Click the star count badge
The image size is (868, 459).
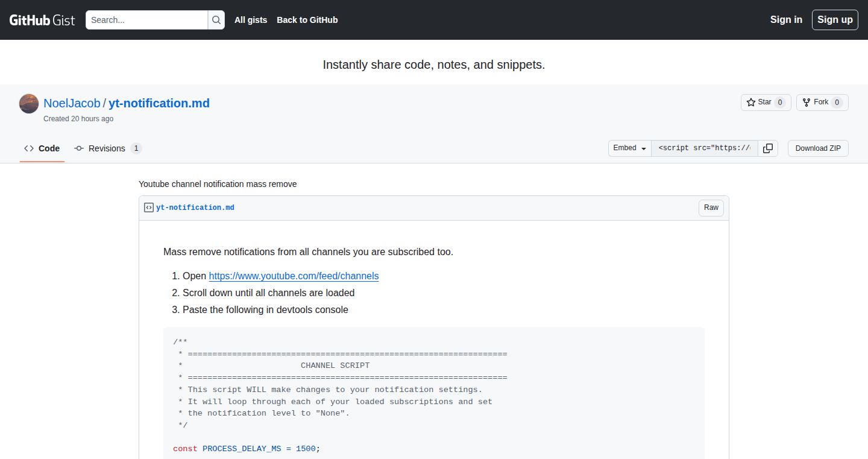click(780, 103)
